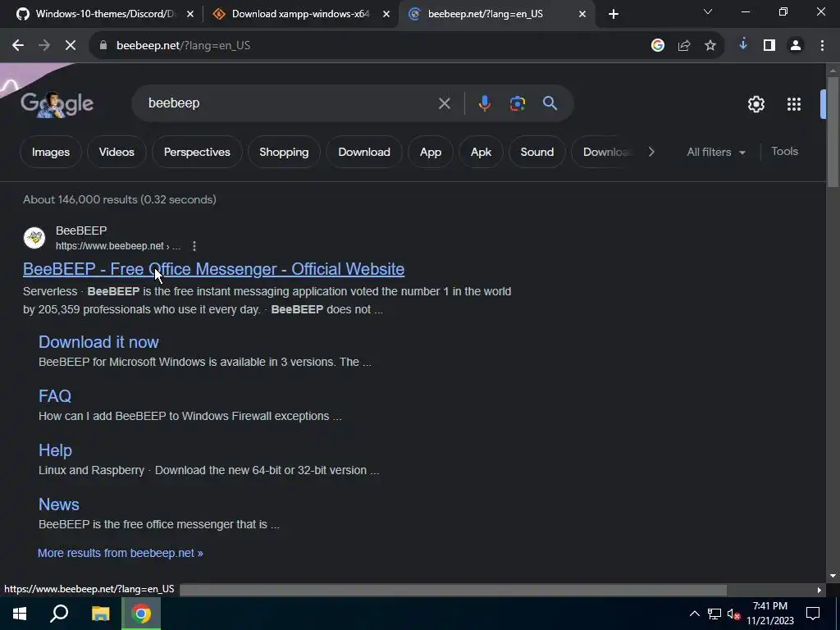Select the Shopping filter chip
The width and height of the screenshot is (840, 630).
[284, 152]
